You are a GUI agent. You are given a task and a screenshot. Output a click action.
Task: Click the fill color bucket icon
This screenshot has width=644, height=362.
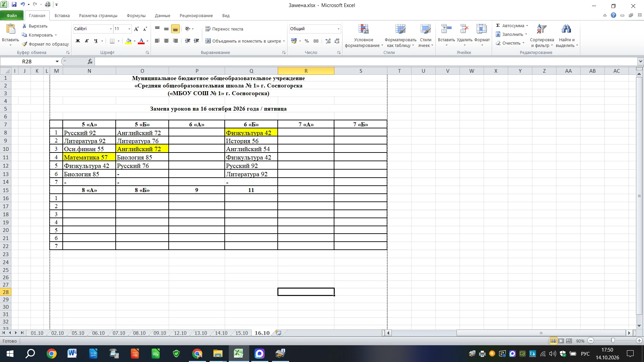pyautogui.click(x=128, y=41)
